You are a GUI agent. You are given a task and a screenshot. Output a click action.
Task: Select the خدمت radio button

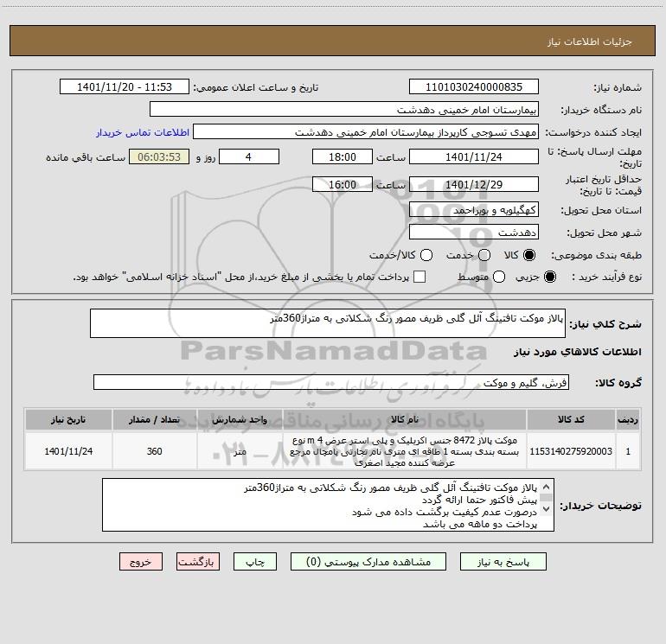point(484,255)
